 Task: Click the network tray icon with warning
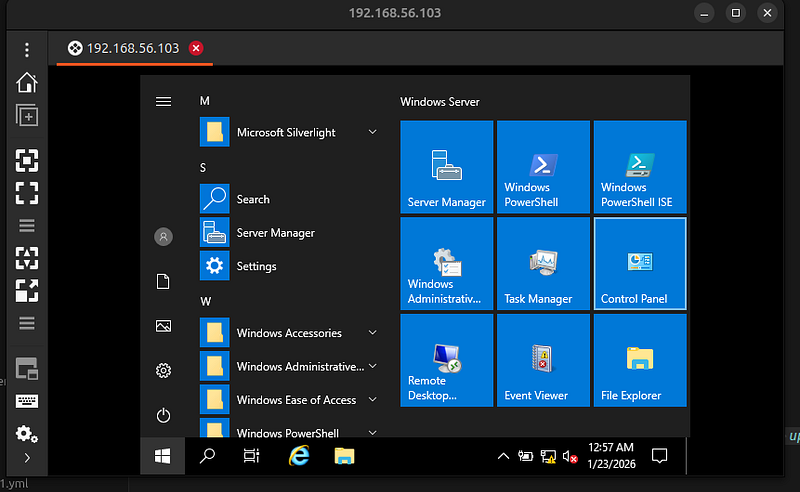click(548, 456)
